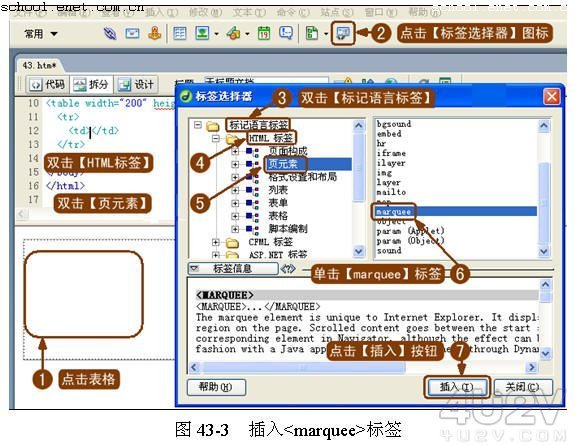Click the up arrow of the tag list scrollbar
This screenshot has height=445, width=575.
544,126
